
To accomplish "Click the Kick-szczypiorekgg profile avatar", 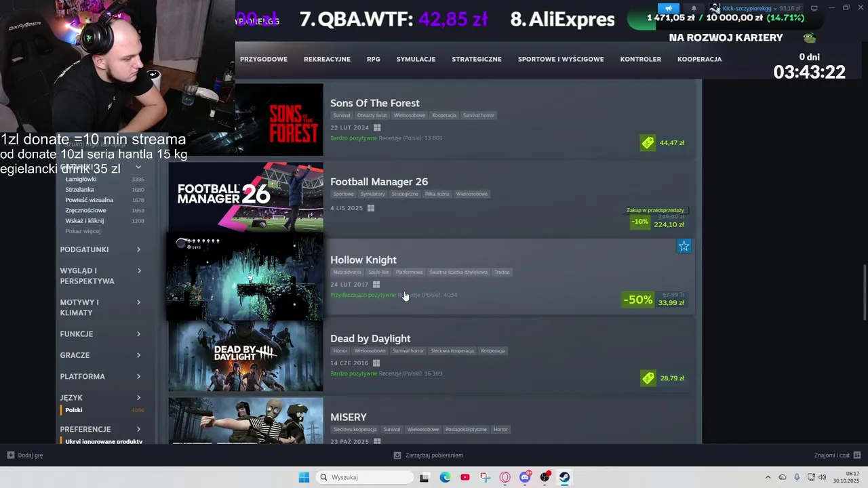I will (715, 8).
